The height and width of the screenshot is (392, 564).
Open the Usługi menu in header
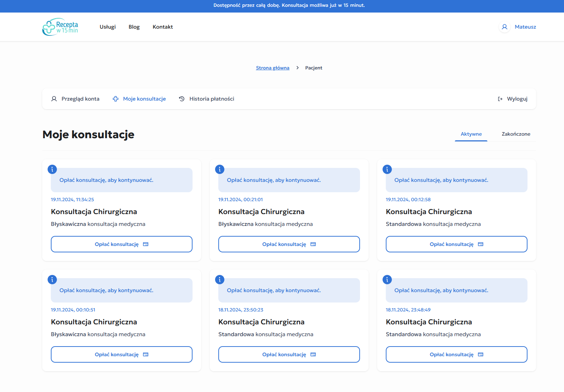108,27
